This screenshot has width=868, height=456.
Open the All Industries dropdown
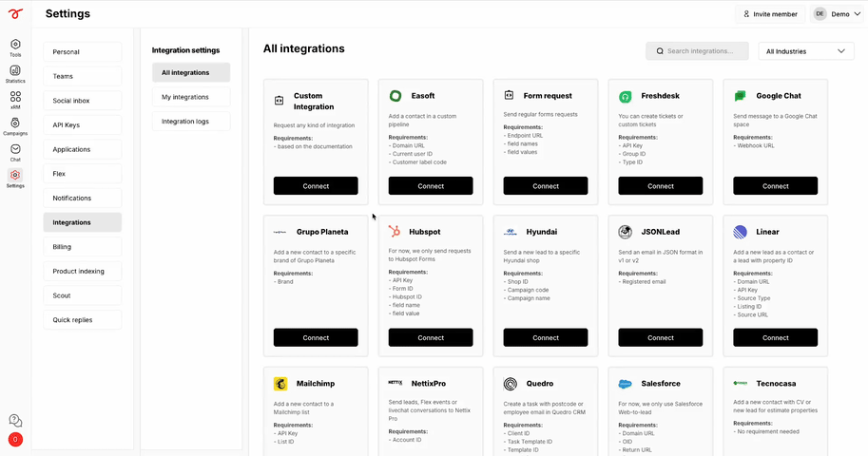805,51
